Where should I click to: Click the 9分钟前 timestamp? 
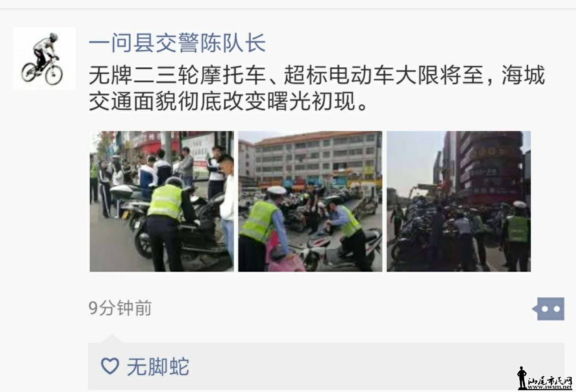(120, 308)
